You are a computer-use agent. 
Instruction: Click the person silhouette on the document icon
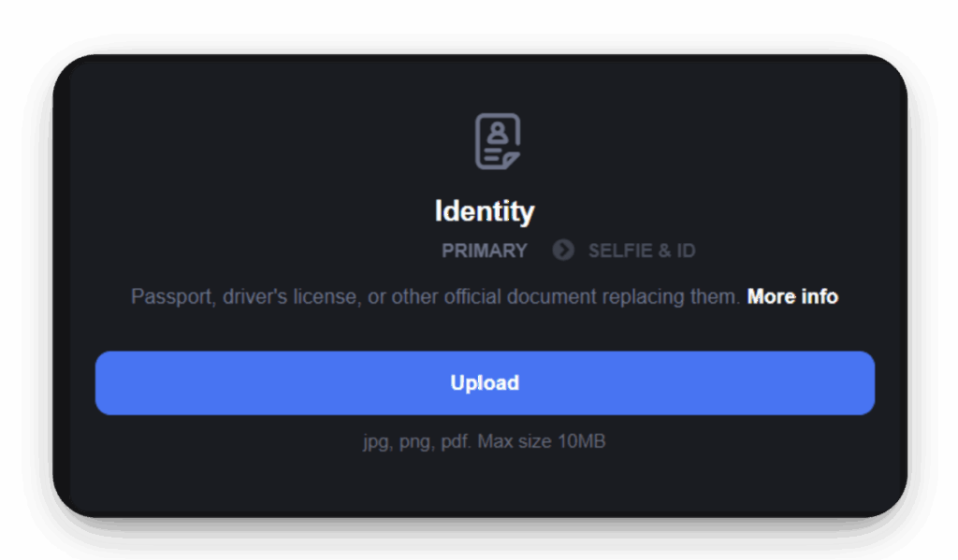point(498,132)
